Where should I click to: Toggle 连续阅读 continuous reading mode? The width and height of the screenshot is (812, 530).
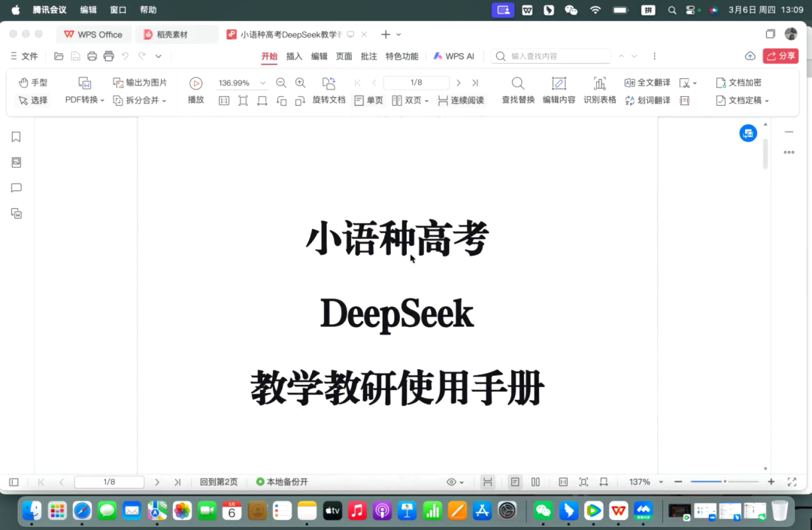click(x=460, y=100)
